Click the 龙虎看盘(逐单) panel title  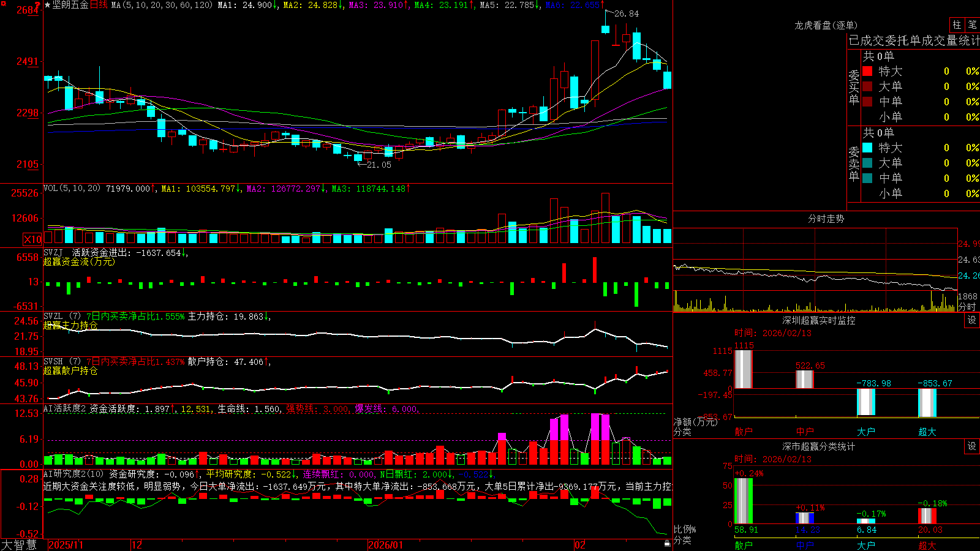pos(826,25)
